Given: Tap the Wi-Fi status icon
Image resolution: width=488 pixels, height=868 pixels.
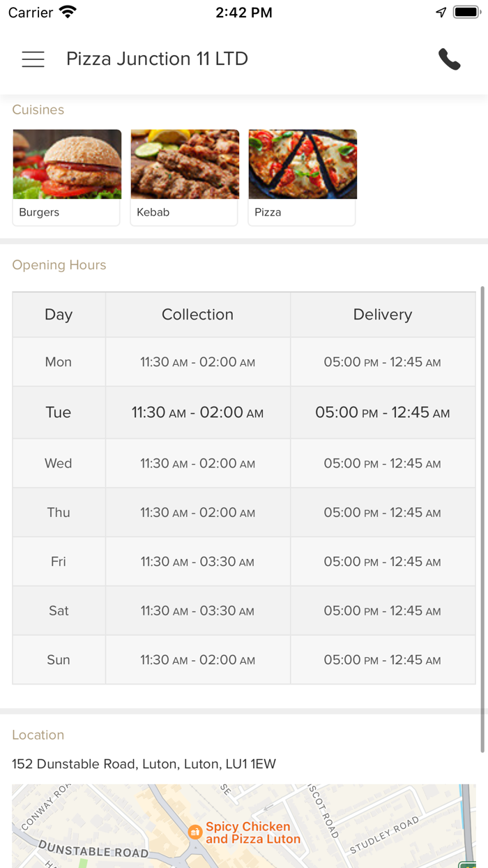Looking at the screenshot, I should [68, 13].
